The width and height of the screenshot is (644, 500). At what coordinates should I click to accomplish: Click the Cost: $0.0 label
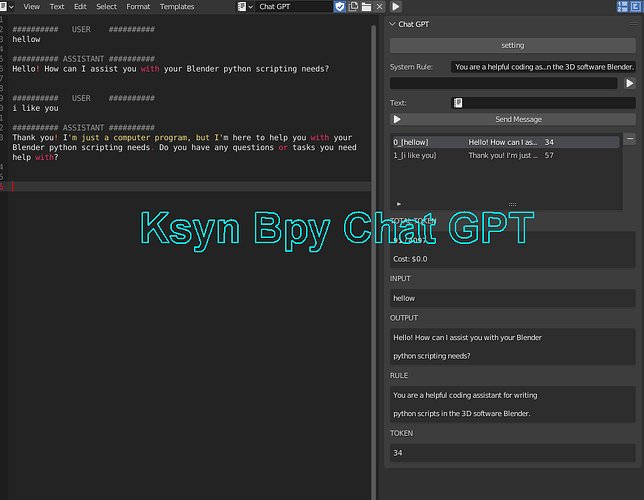pyautogui.click(x=410, y=259)
